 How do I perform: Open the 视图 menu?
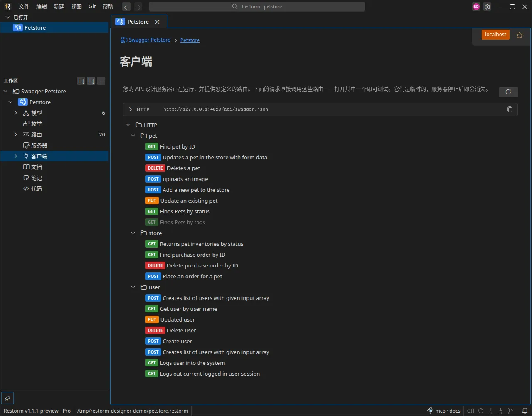tap(76, 7)
